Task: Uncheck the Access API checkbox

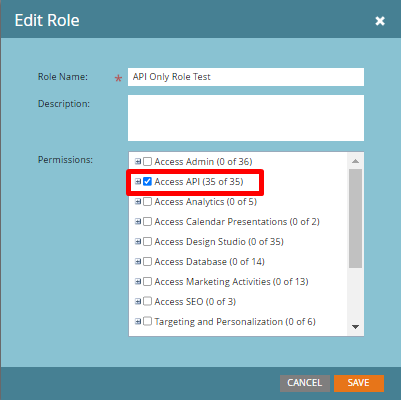Action: (x=147, y=182)
